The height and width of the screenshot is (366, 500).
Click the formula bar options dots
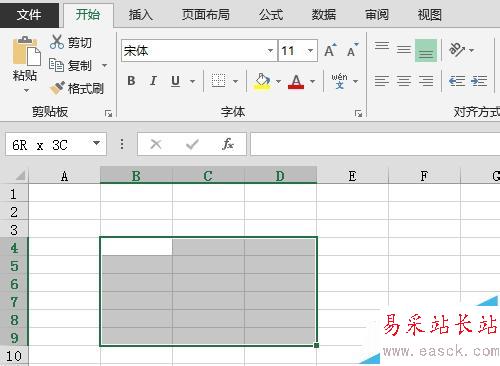122,144
